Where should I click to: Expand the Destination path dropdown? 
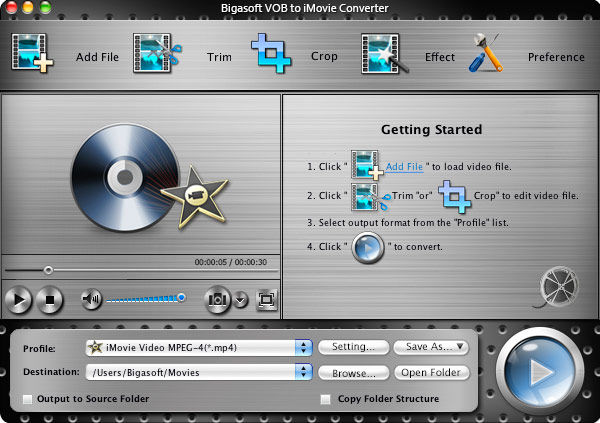[304, 372]
